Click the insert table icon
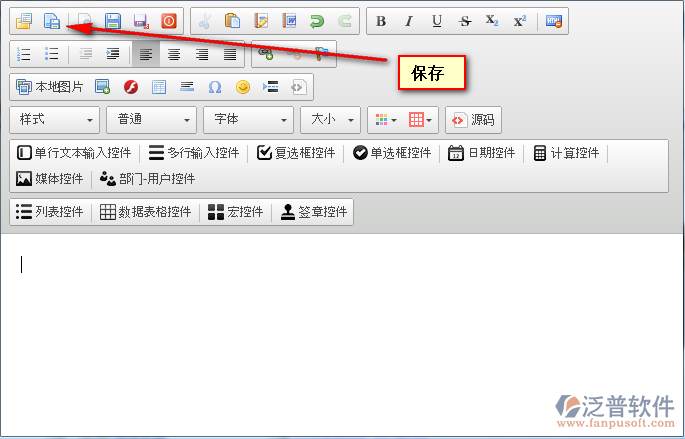Image resolution: width=685 pixels, height=439 pixels. pos(159,87)
